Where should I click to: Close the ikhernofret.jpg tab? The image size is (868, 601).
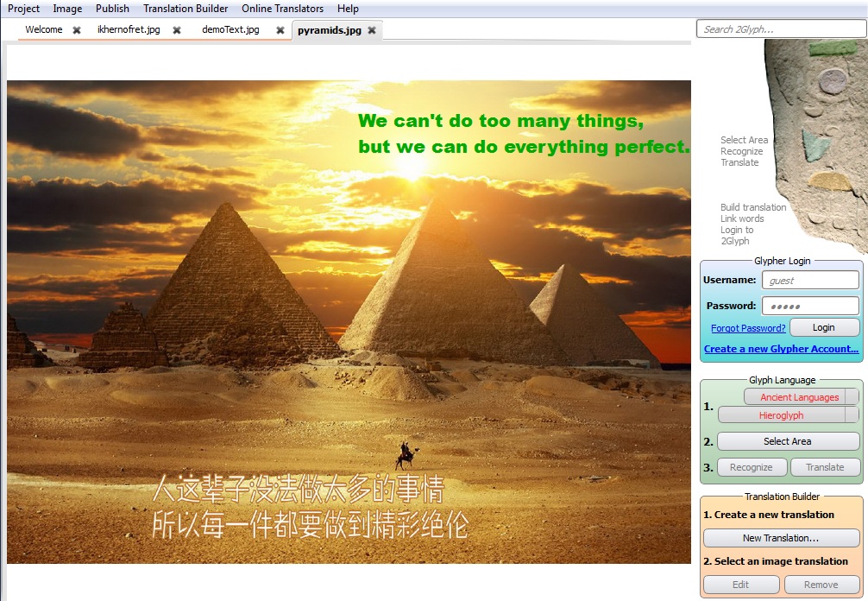[x=177, y=30]
